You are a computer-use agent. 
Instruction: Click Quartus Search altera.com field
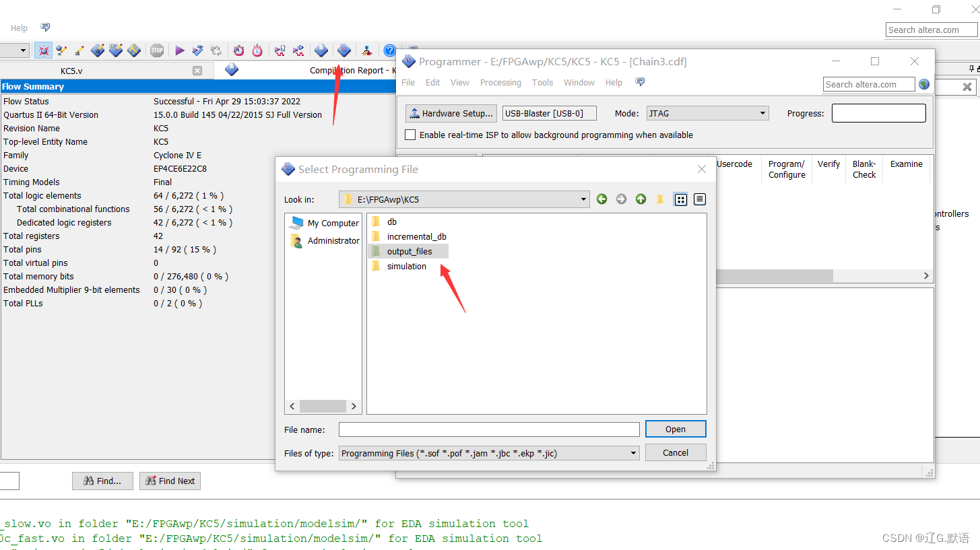pyautogui.click(x=932, y=30)
